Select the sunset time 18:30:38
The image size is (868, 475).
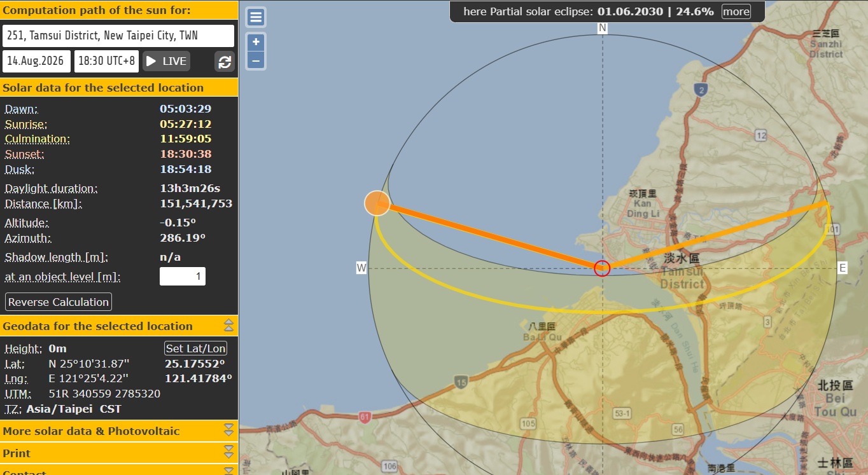pos(186,154)
